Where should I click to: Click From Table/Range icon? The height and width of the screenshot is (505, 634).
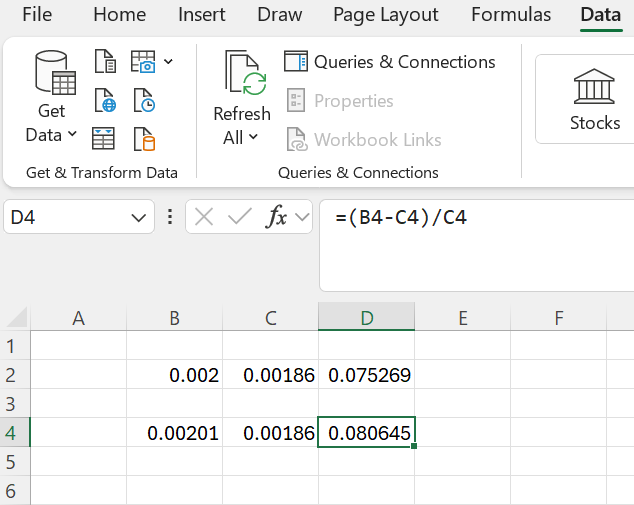click(x=104, y=139)
